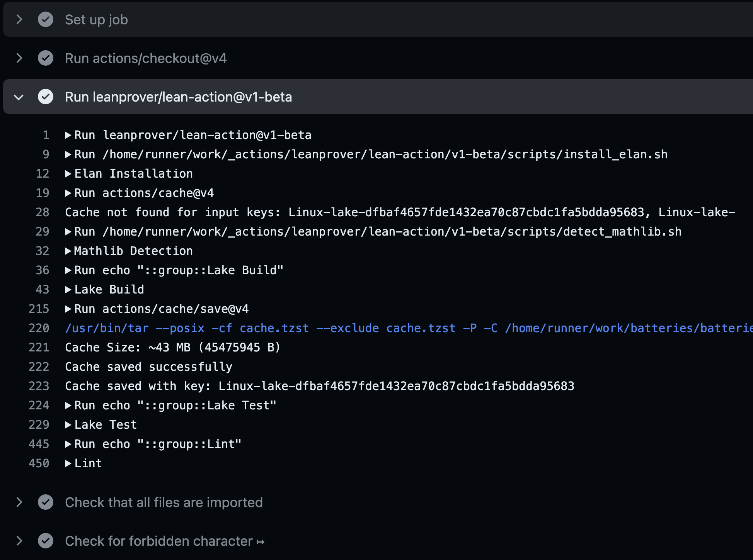The image size is (753, 560).
Task: Expand the Set up job step
Action: tap(19, 19)
